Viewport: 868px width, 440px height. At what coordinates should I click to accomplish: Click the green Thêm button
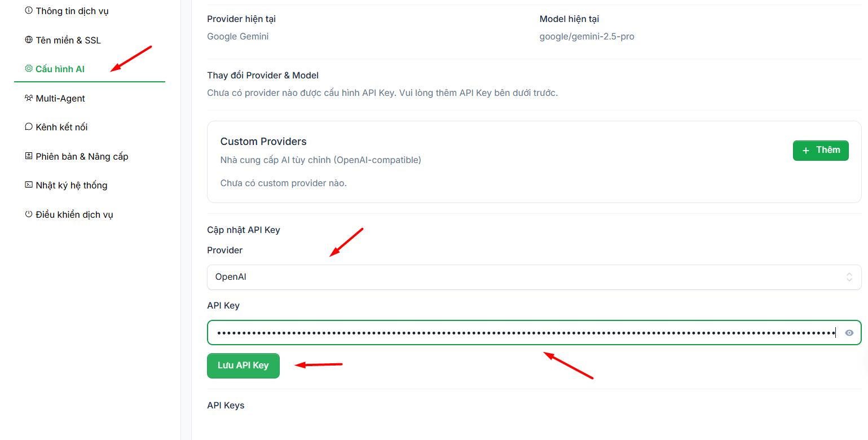coord(821,150)
